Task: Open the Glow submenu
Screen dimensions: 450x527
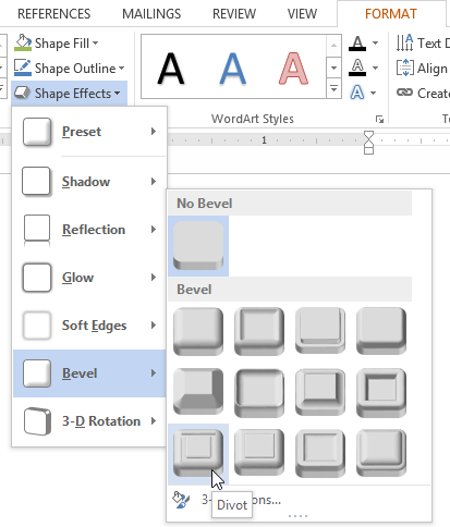Action: pyautogui.click(x=90, y=278)
